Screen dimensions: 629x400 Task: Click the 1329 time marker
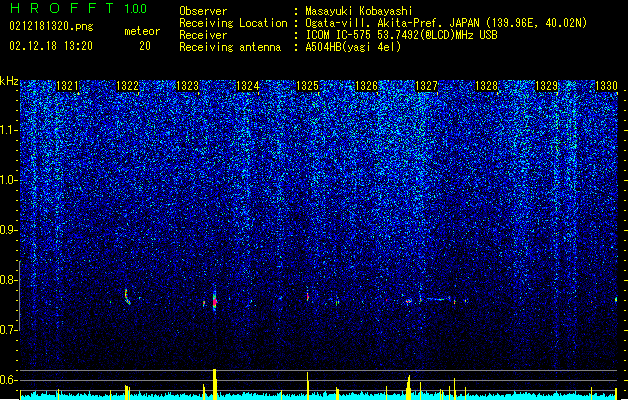click(x=546, y=86)
